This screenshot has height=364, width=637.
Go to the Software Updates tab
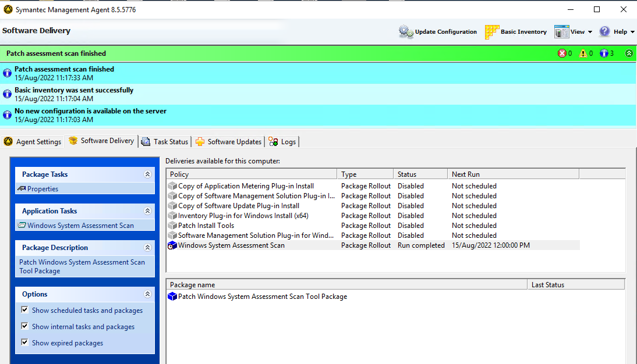pyautogui.click(x=228, y=142)
